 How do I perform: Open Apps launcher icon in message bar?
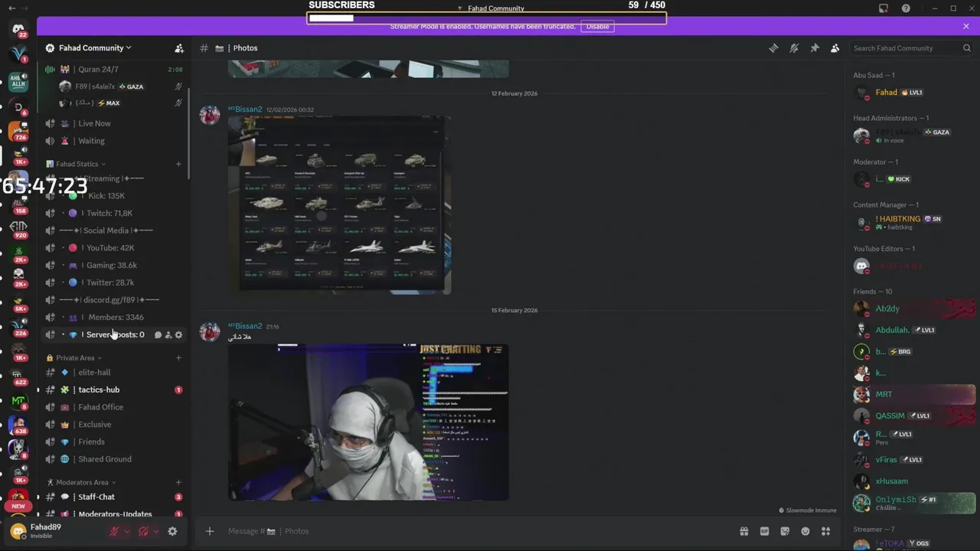[x=826, y=531]
